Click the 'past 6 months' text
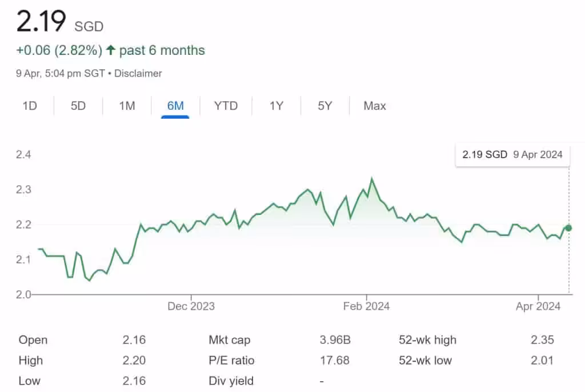This screenshot has height=392, width=585. click(x=162, y=50)
